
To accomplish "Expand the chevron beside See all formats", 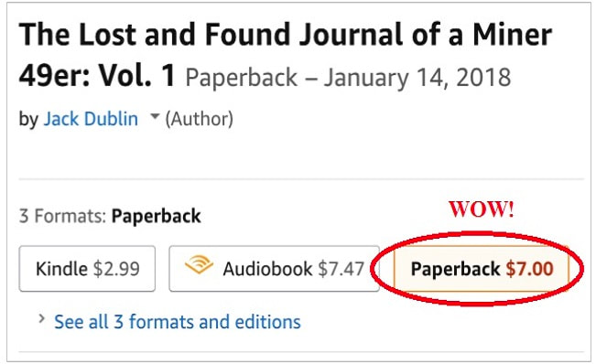I will click(42, 319).
